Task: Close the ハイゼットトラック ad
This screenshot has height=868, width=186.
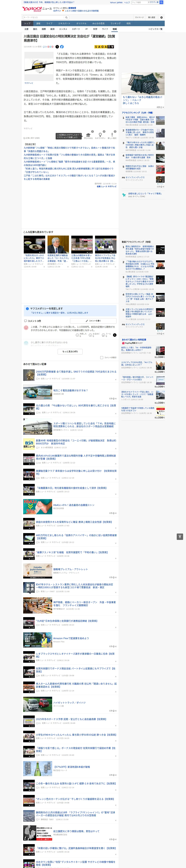Action: 115,711
